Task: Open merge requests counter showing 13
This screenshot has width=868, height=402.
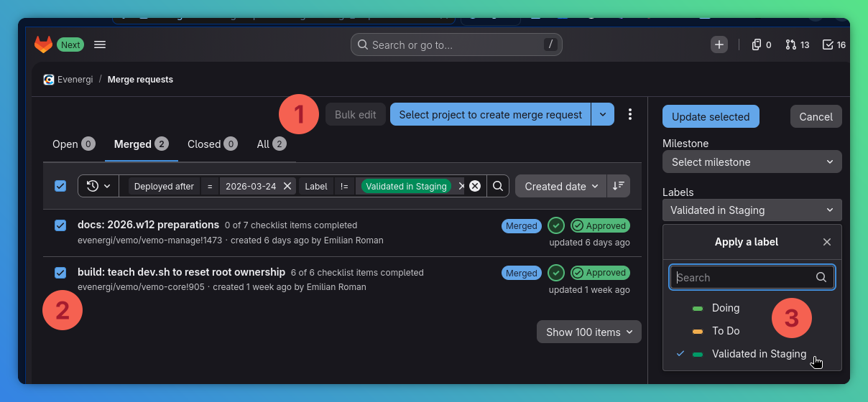Action: point(797,45)
